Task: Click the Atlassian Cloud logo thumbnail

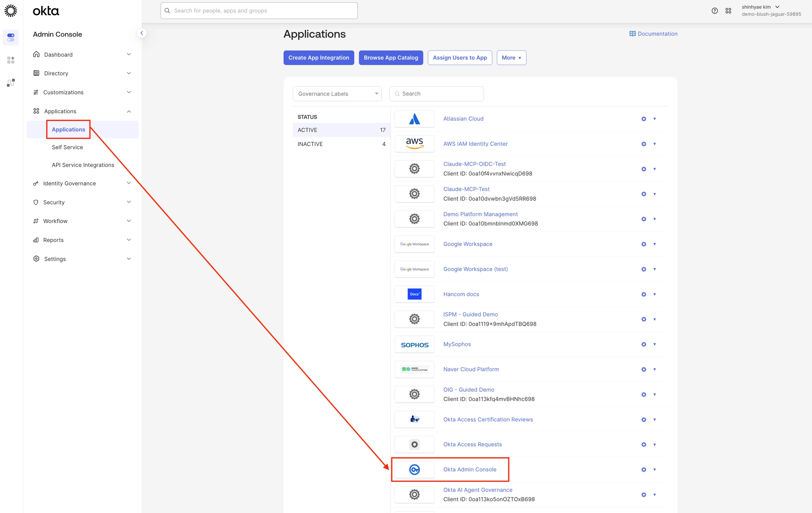Action: pyautogui.click(x=414, y=119)
